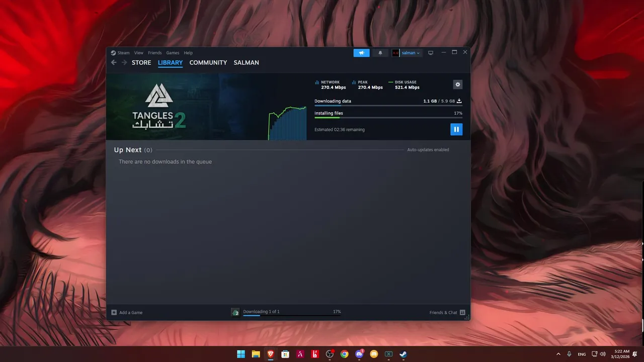The width and height of the screenshot is (644, 362).
Task: Click the download arrow icon beside 5.9 GB
Action: pyautogui.click(x=459, y=101)
